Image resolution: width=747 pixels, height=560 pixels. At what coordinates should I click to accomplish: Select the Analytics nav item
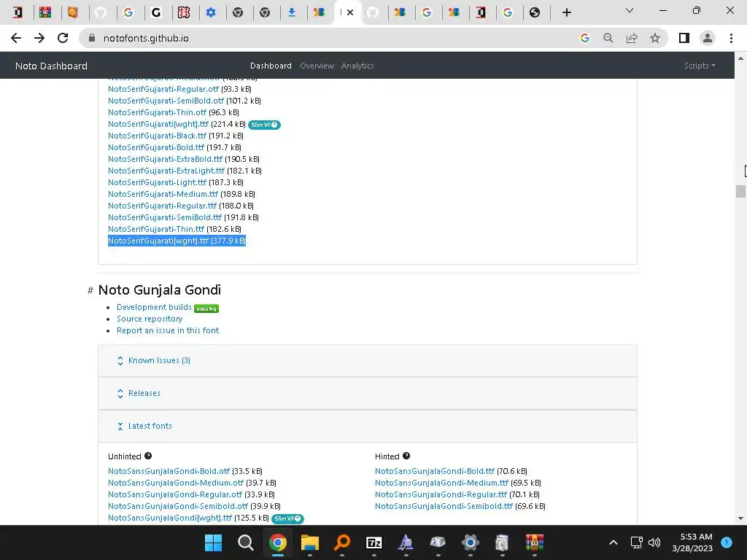pos(357,66)
